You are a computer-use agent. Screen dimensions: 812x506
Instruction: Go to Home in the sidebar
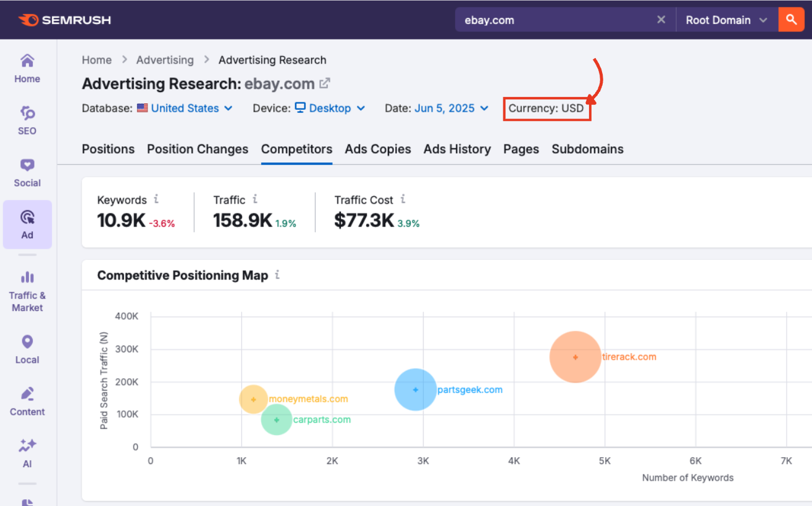(27, 68)
